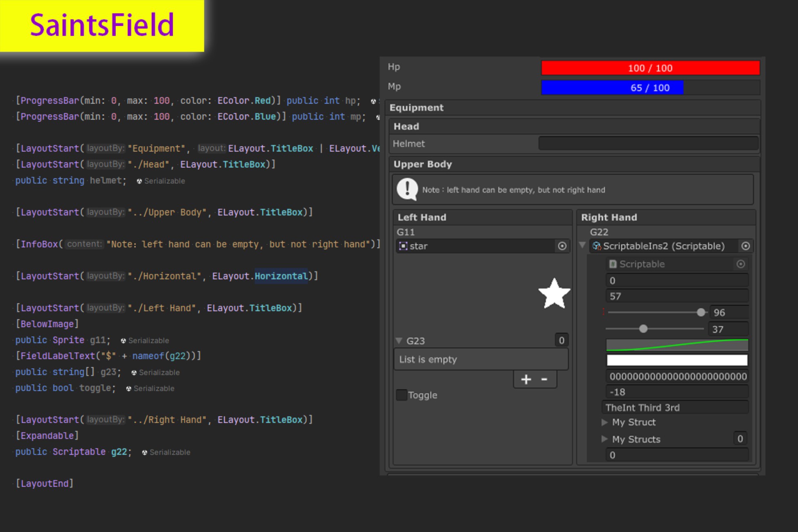Click the green animation curve field

click(676, 344)
